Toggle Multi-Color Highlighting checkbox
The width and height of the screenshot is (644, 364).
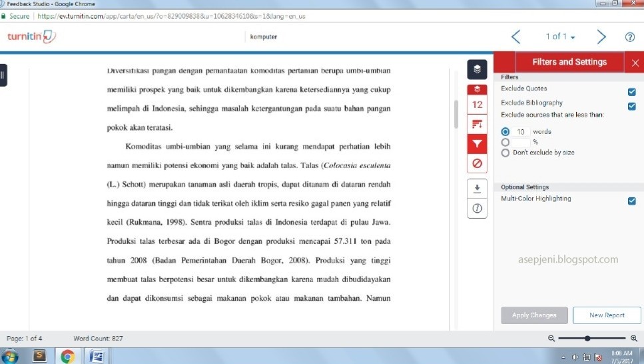(x=631, y=201)
